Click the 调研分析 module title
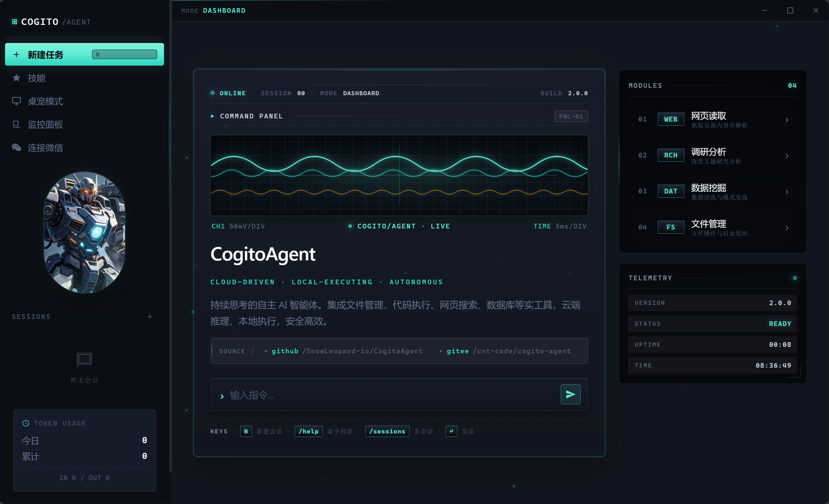The height and width of the screenshot is (504, 829). pos(708,152)
